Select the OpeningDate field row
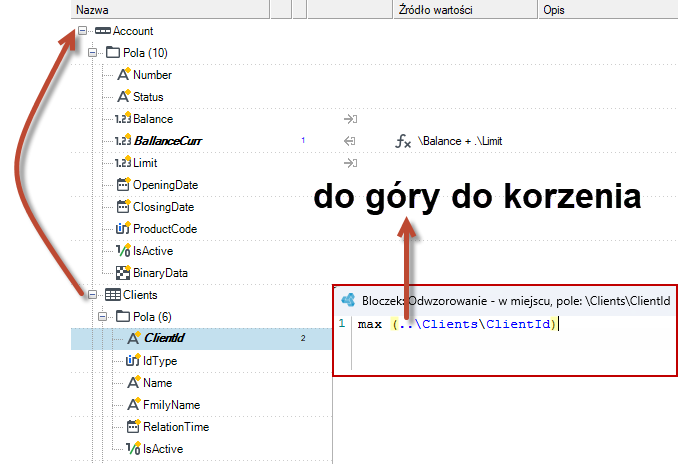 pos(165,185)
